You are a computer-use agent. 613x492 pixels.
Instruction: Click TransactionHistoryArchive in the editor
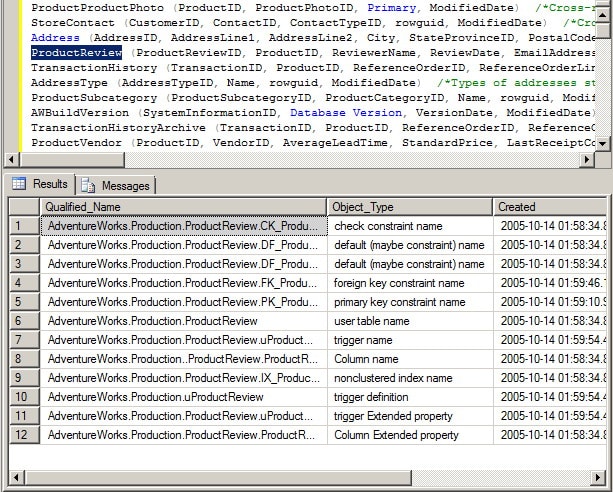[118, 128]
